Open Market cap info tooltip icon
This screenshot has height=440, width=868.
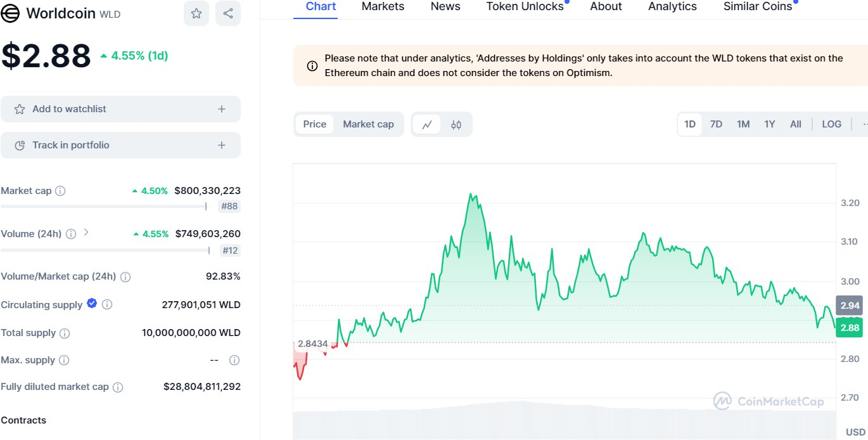pos(60,191)
